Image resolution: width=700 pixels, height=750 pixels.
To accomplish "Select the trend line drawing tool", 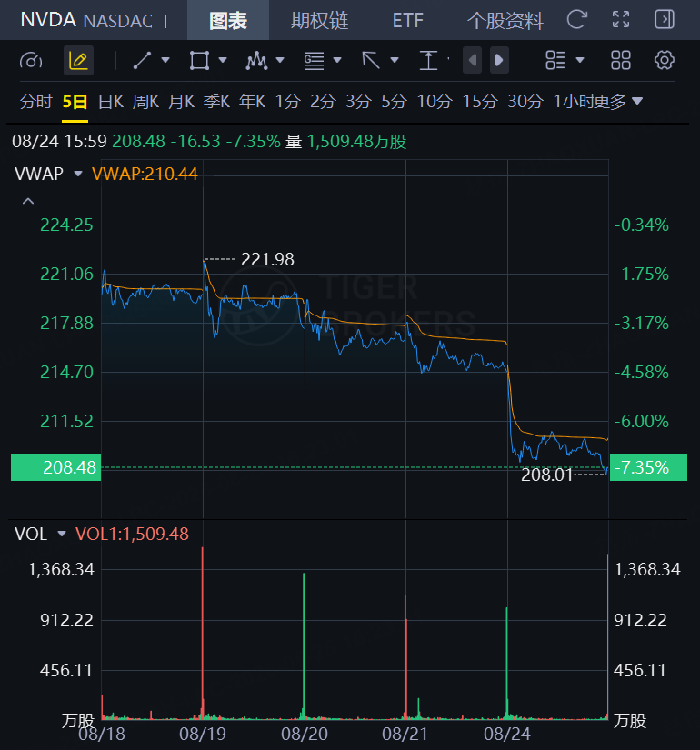I will [142, 61].
